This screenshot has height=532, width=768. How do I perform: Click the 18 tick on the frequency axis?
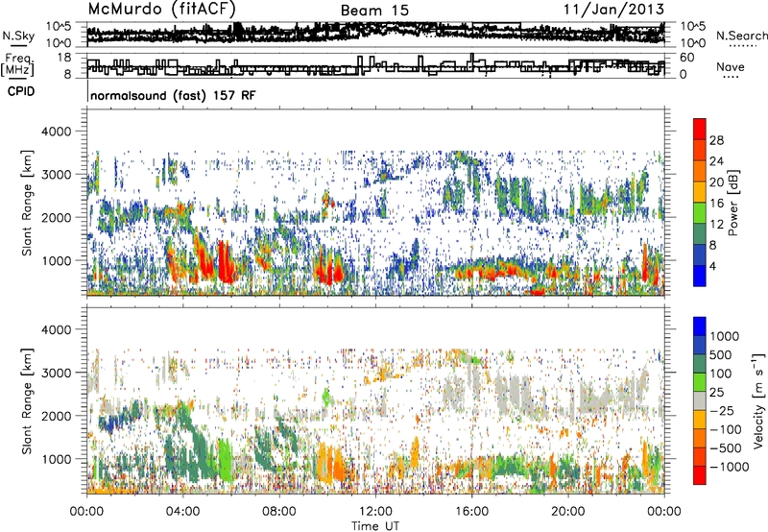63,58
